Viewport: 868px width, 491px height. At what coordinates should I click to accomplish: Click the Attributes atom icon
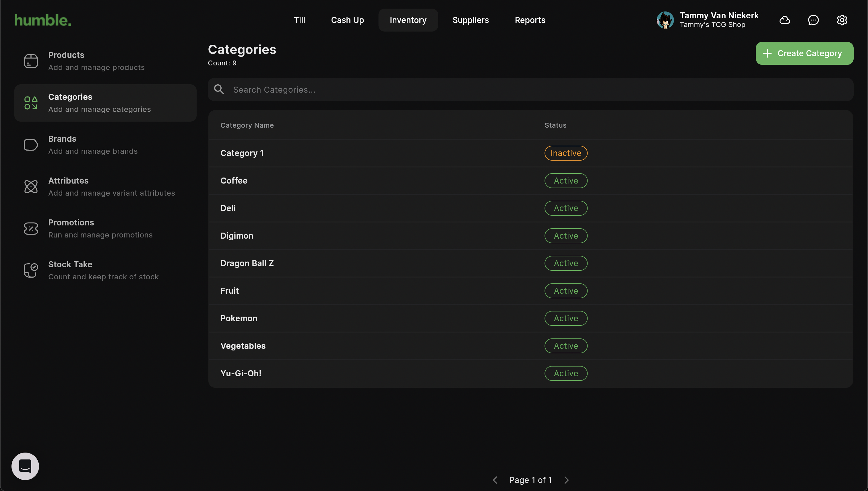[31, 187]
